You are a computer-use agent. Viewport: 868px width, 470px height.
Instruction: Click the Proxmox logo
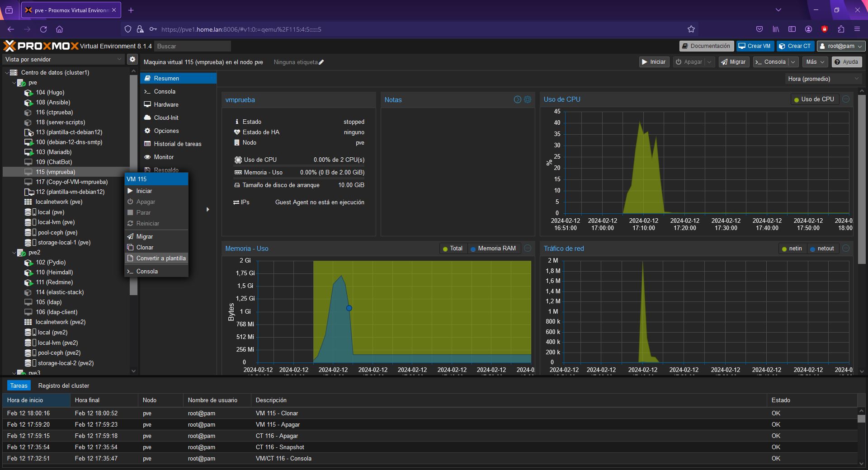tap(41, 46)
